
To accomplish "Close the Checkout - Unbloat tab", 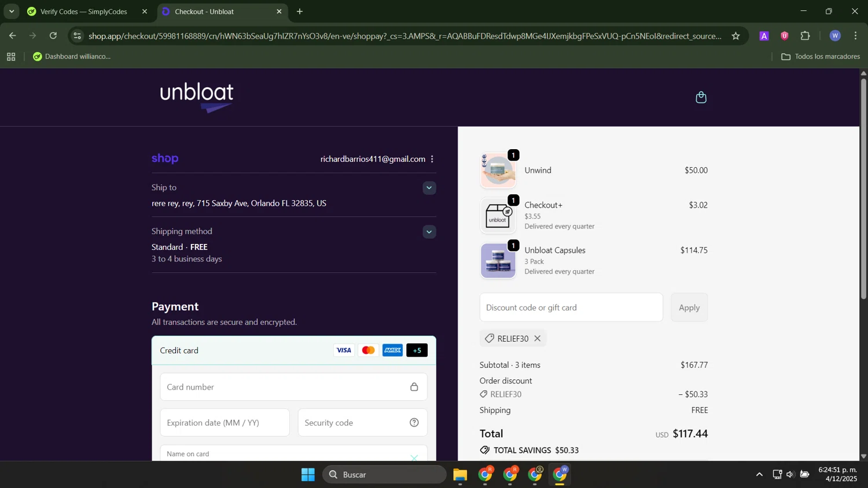I will [x=279, y=12].
